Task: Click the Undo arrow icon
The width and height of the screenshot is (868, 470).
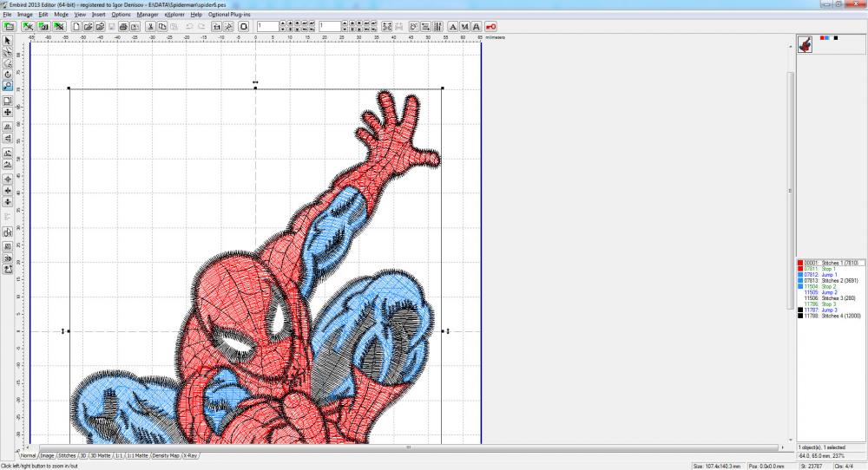Action: click(189, 27)
